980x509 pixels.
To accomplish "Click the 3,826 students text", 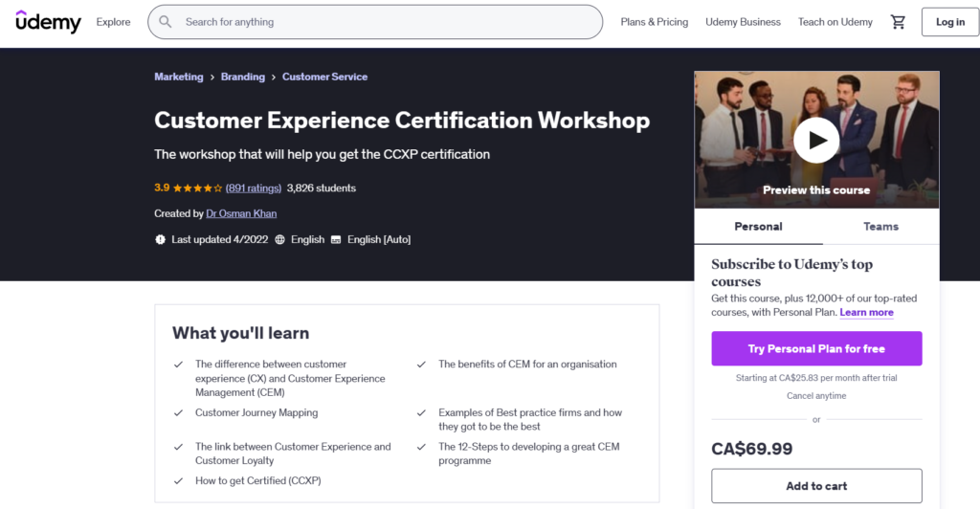I will (x=322, y=188).
